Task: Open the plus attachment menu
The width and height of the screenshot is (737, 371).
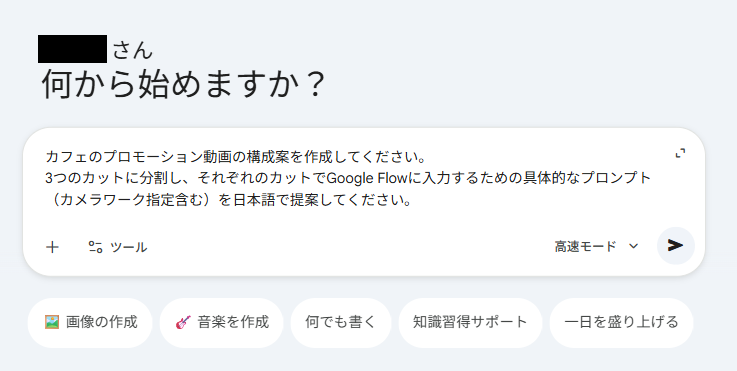Action: coord(53,247)
